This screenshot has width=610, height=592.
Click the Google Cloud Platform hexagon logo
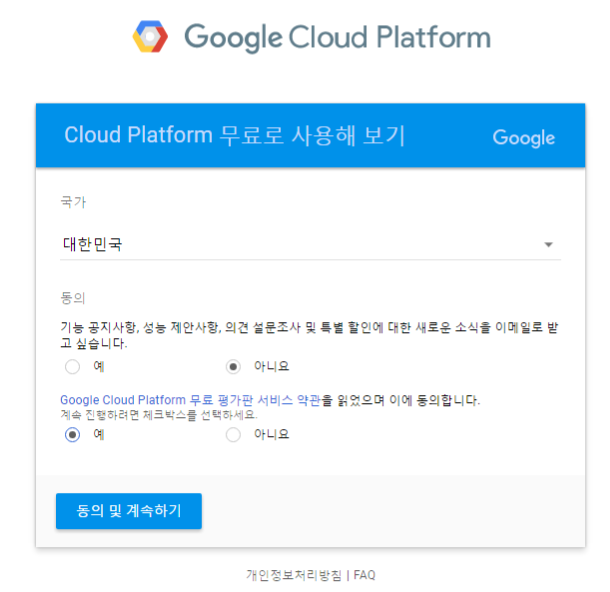151,37
